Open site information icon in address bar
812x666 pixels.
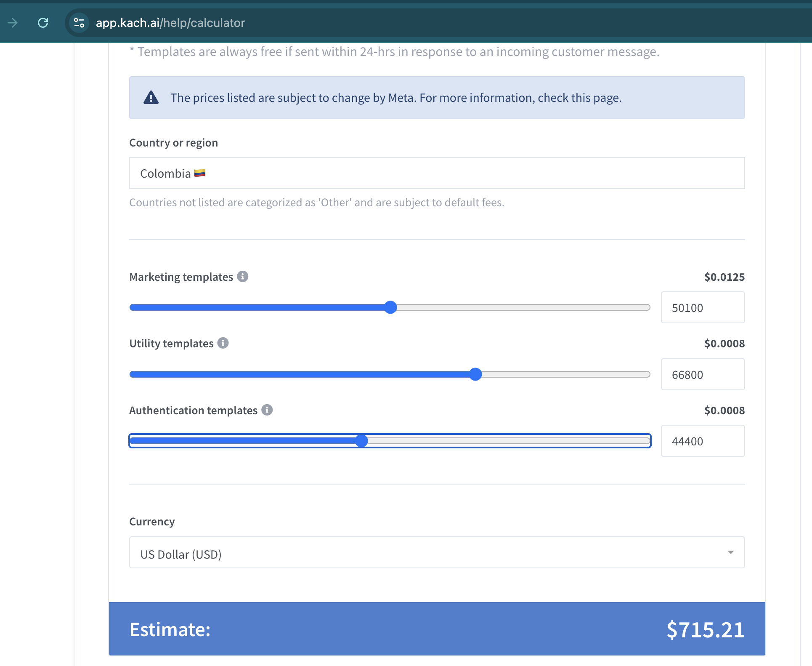point(79,23)
